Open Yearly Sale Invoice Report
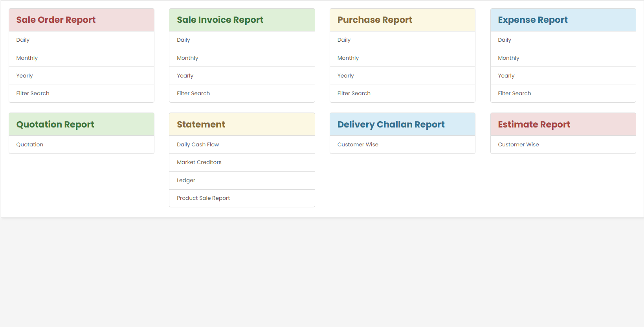The image size is (644, 327). pos(185,76)
